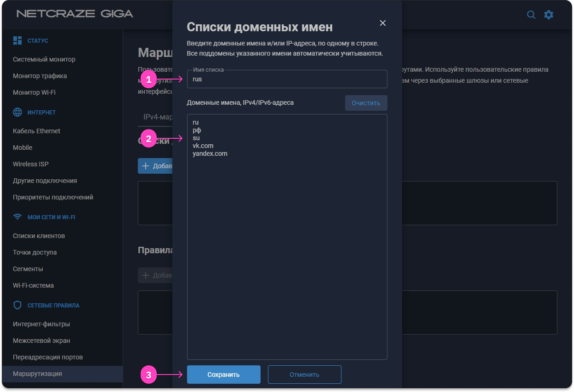Select Wi-Fi-система in sidebar
Viewport: 574px width, 392px height.
pos(33,285)
